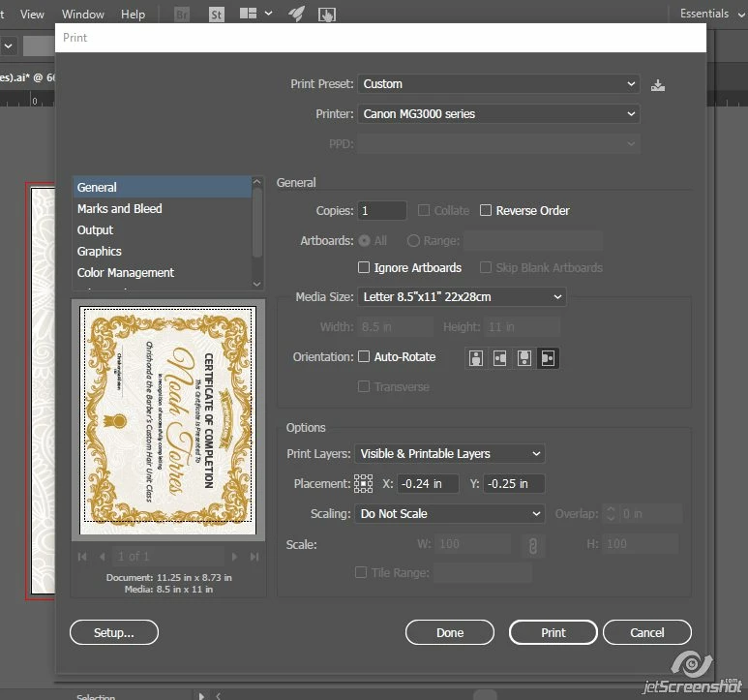Open the Print Preset dropdown

coord(498,84)
